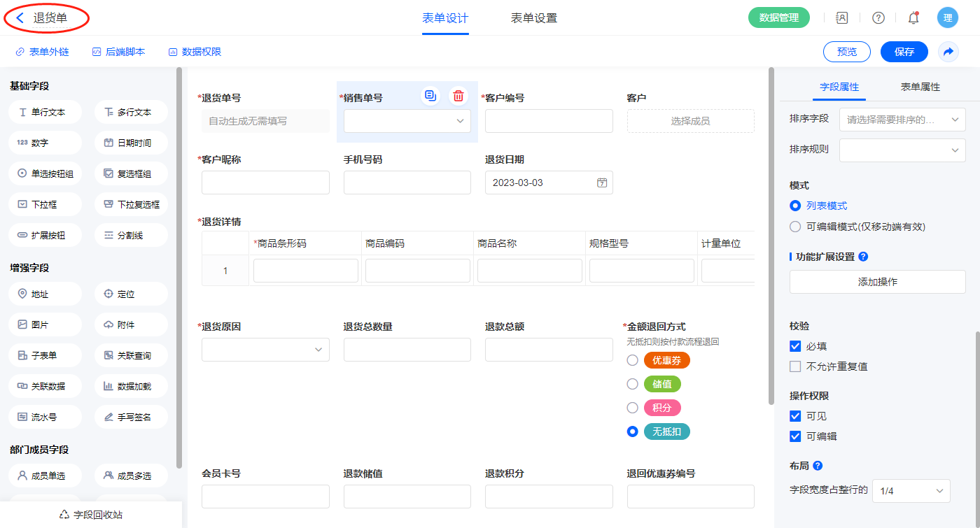Delete the 销售单号 field with trash icon
980x528 pixels.
458,96
